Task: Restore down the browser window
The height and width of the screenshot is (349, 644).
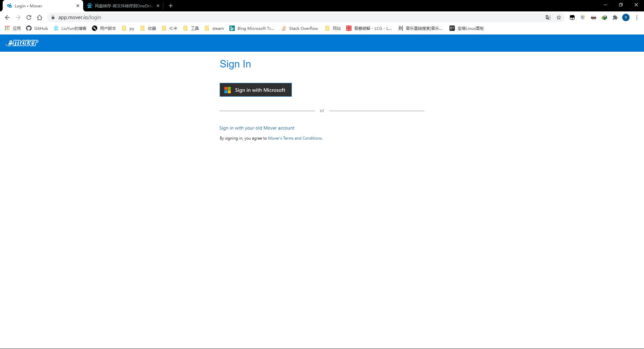Action: tap(621, 5)
